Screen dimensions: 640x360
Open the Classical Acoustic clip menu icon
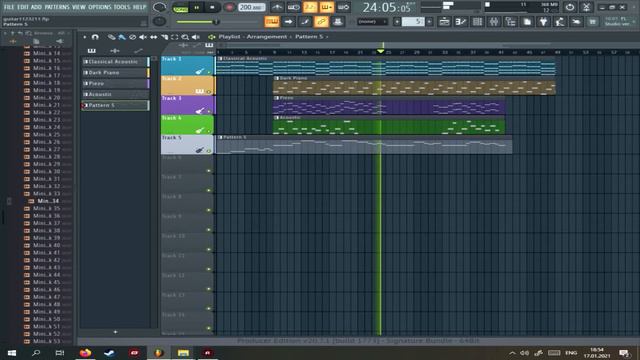point(220,58)
